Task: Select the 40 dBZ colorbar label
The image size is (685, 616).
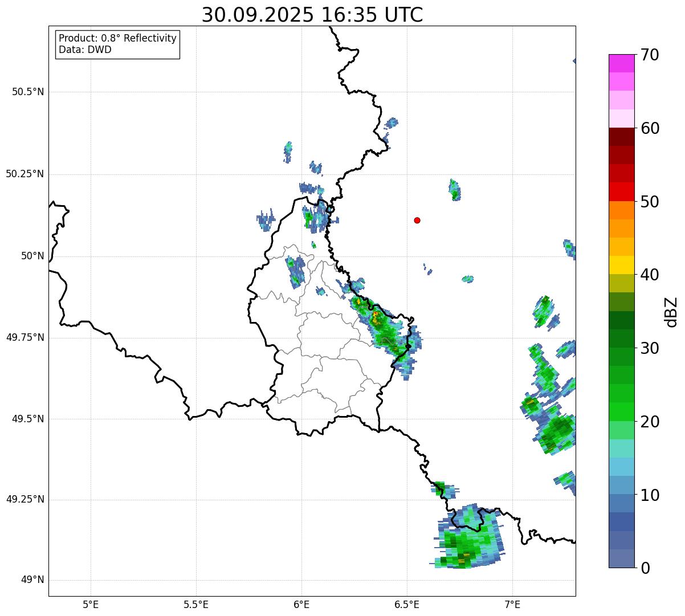Action: click(650, 275)
